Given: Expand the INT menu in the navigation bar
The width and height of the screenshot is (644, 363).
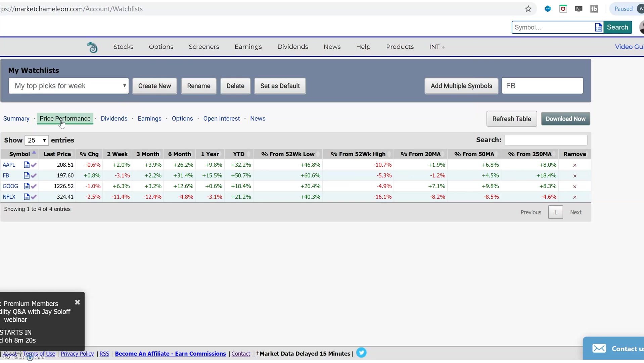Looking at the screenshot, I should point(436,47).
